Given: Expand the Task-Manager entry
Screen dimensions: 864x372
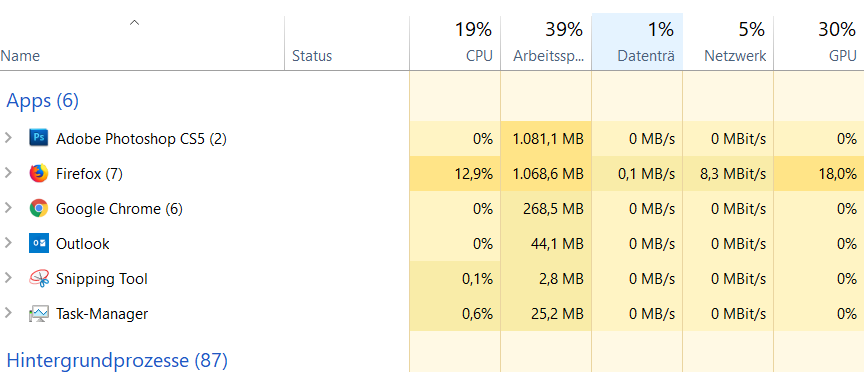Looking at the screenshot, I should pos(8,313).
